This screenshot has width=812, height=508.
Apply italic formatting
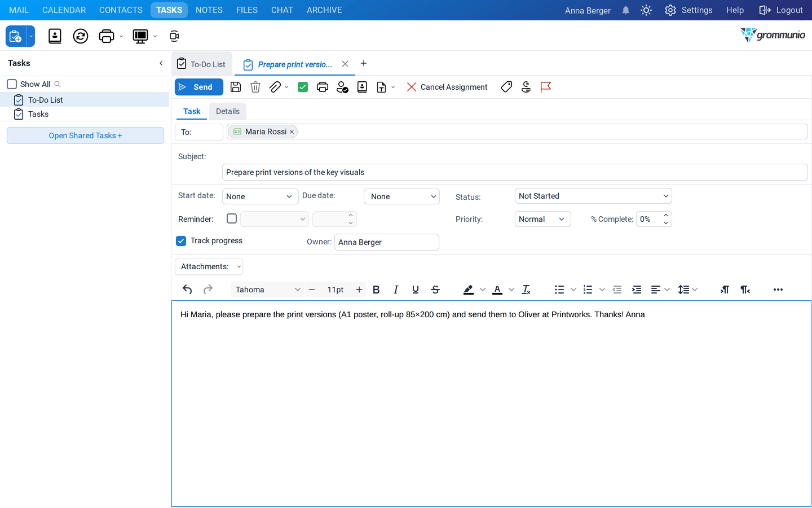pos(396,290)
